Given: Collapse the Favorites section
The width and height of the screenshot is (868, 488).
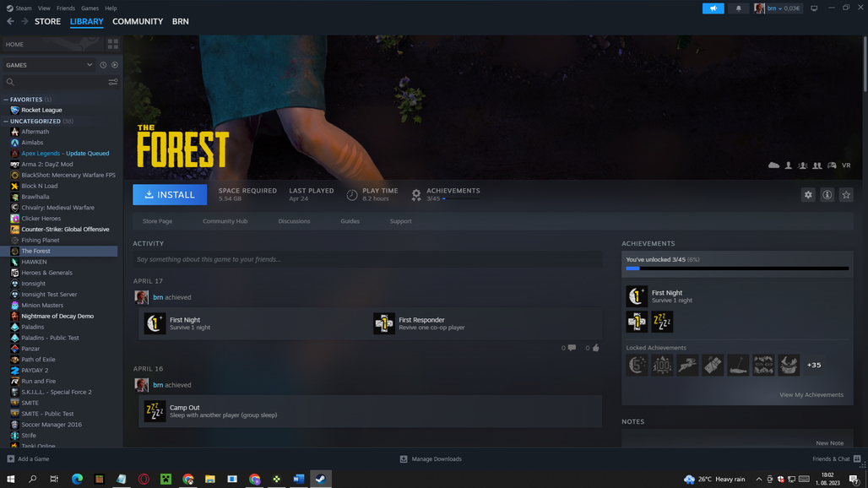Looking at the screenshot, I should pyautogui.click(x=6, y=100).
